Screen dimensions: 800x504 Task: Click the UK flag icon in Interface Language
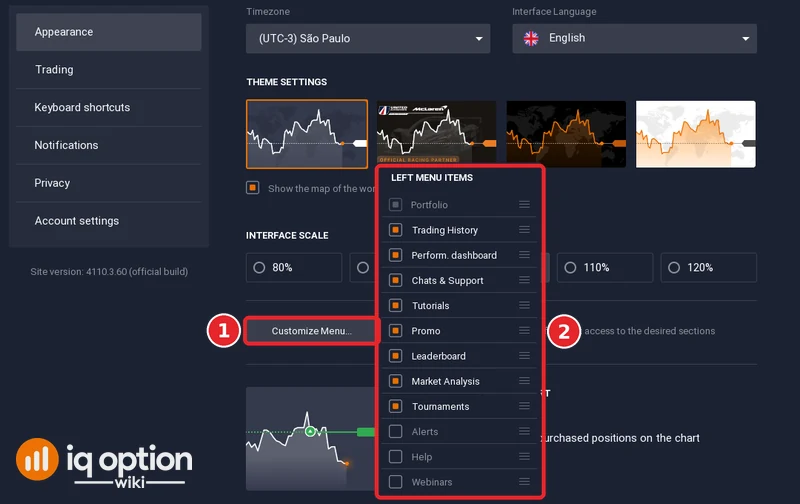pyautogui.click(x=531, y=38)
